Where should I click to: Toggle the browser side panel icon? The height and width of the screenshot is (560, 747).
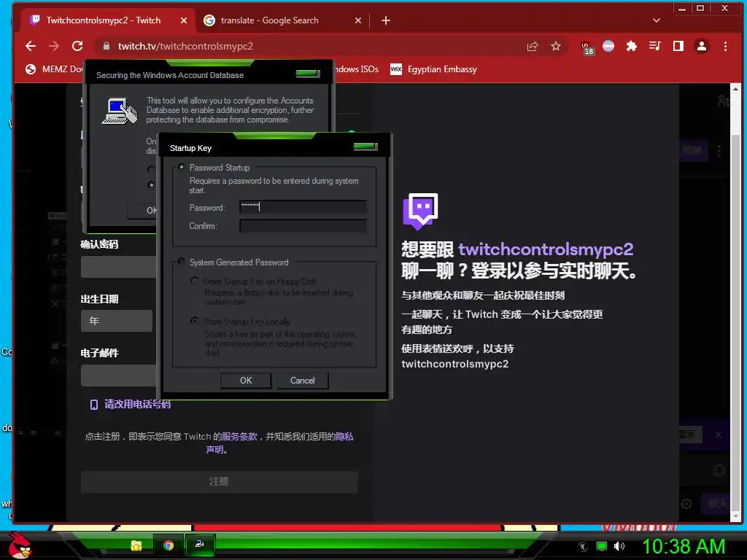(x=678, y=46)
